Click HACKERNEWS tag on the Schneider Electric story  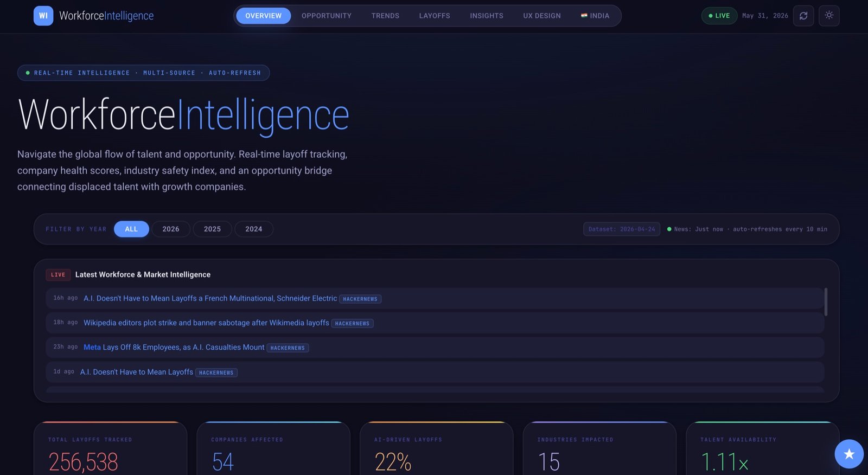click(360, 299)
